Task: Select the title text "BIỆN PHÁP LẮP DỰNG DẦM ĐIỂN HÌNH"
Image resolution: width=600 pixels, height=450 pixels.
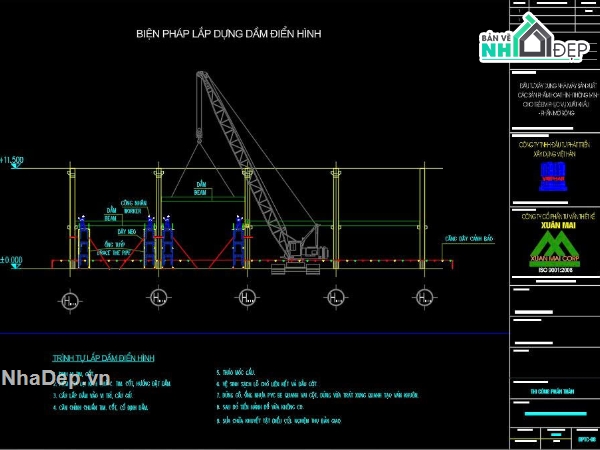Action: [x=228, y=34]
